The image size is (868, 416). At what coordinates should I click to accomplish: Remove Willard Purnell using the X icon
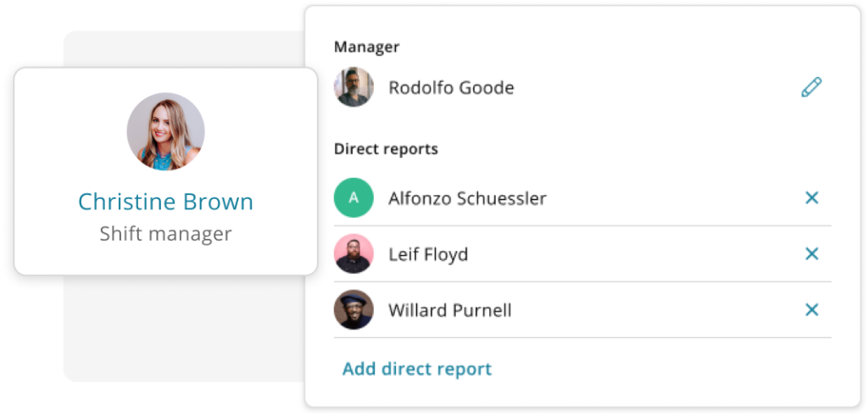(811, 310)
